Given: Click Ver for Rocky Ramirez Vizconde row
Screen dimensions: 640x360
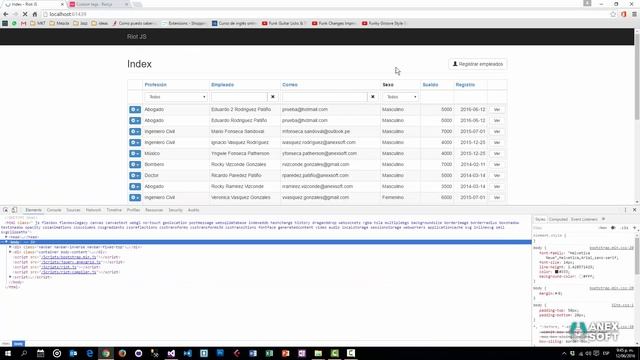Looking at the screenshot, I should [x=497, y=187].
